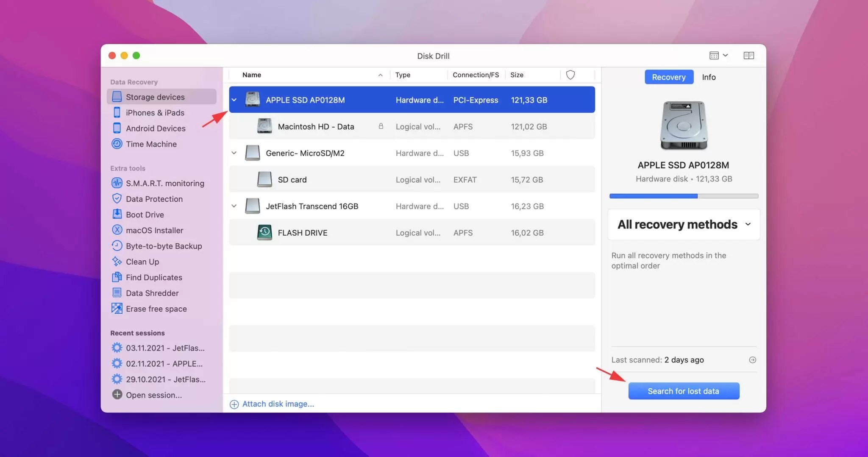Switch to the Info tab

[709, 77]
